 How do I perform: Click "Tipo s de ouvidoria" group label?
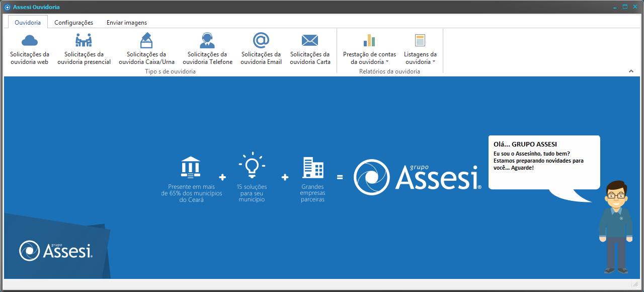tap(170, 71)
